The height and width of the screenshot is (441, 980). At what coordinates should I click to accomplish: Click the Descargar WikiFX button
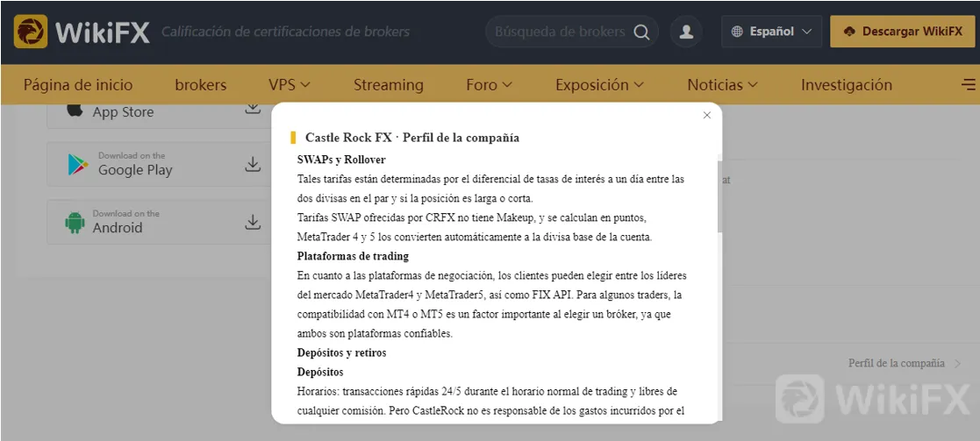coord(902,32)
